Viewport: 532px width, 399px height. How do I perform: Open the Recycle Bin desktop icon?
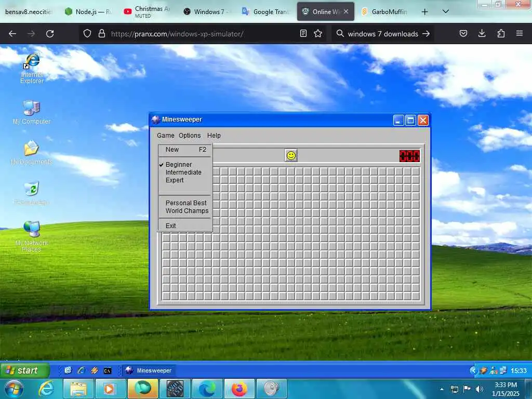[x=32, y=193]
